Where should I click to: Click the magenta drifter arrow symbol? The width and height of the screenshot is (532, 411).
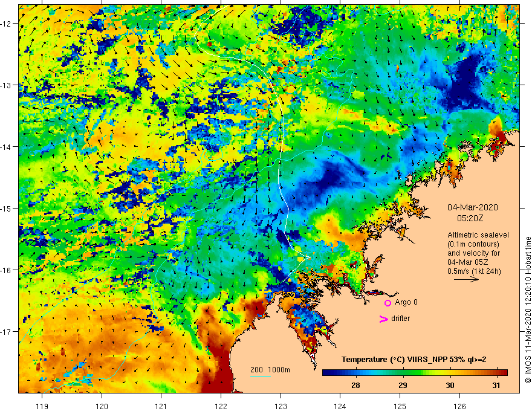[x=384, y=319]
